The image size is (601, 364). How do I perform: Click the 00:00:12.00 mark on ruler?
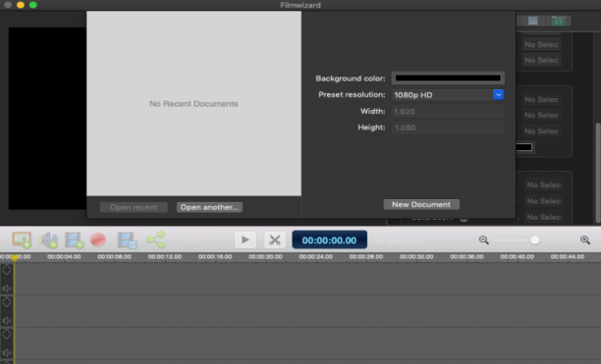[x=165, y=256]
